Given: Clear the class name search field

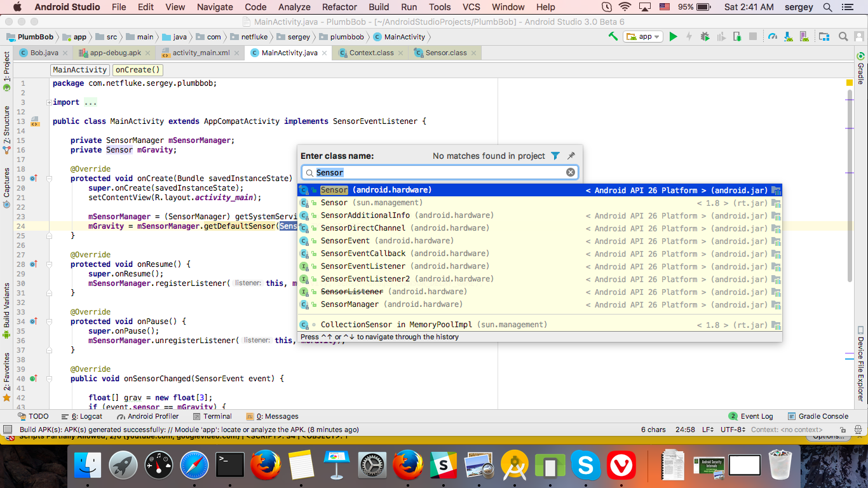Looking at the screenshot, I should tap(571, 172).
